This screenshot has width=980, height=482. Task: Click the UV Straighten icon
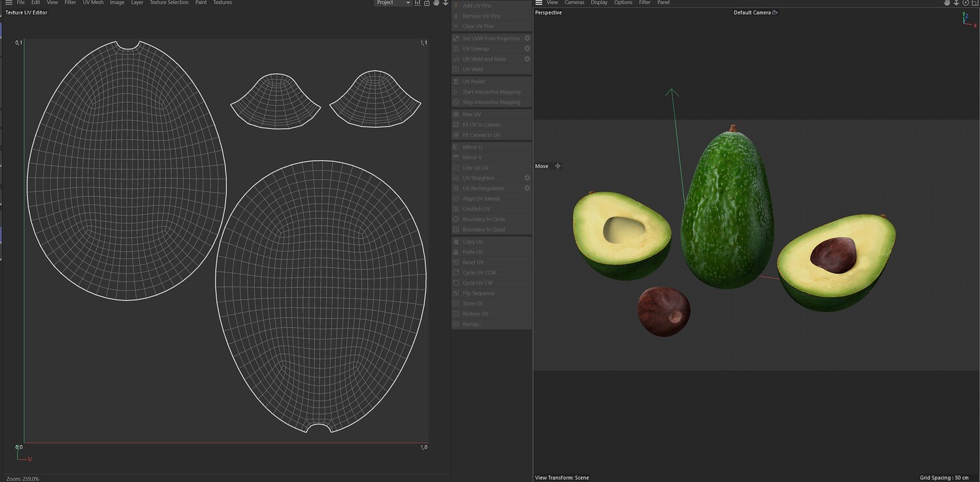point(456,178)
